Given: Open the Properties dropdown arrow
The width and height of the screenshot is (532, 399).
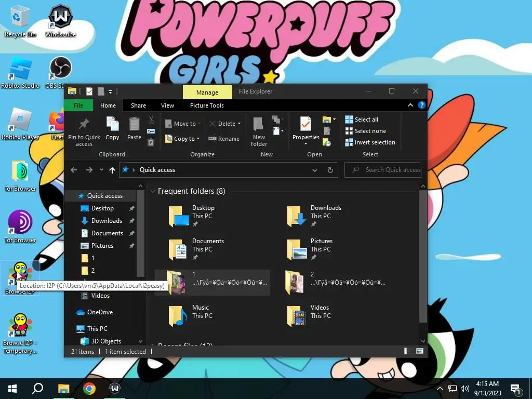Looking at the screenshot, I should [x=305, y=144].
